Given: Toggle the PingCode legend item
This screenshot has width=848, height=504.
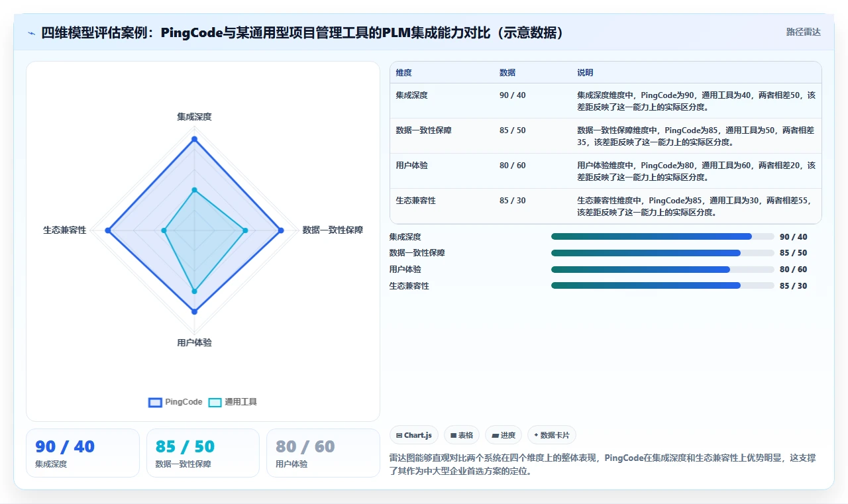Looking at the screenshot, I should tap(176, 402).
